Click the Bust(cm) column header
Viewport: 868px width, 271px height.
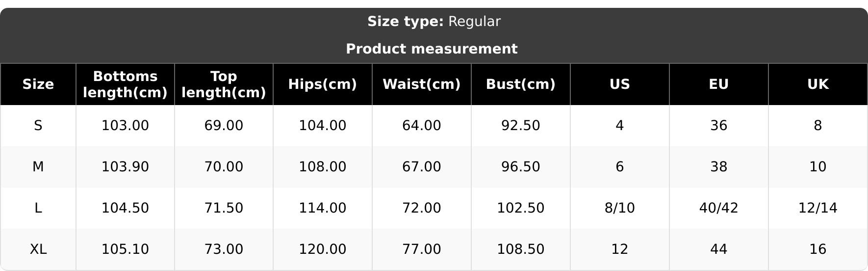pos(520,84)
